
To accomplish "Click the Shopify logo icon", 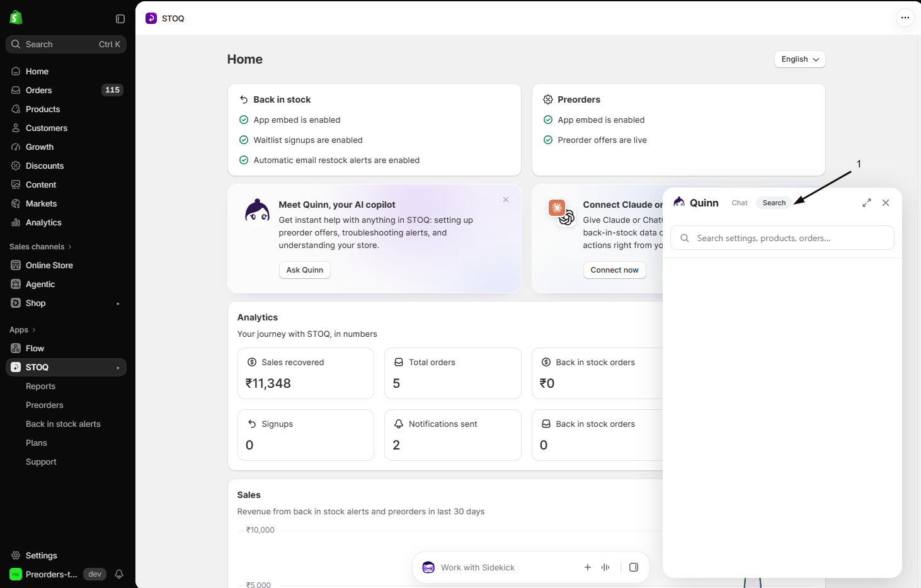I will (16, 18).
